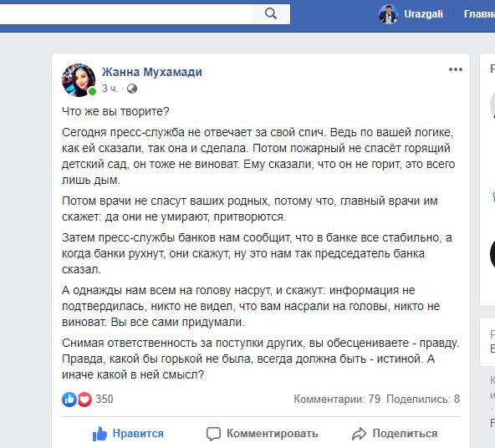Click the Комментировать speech bubble icon
Viewport: 495px width, 448px height.
(x=213, y=434)
